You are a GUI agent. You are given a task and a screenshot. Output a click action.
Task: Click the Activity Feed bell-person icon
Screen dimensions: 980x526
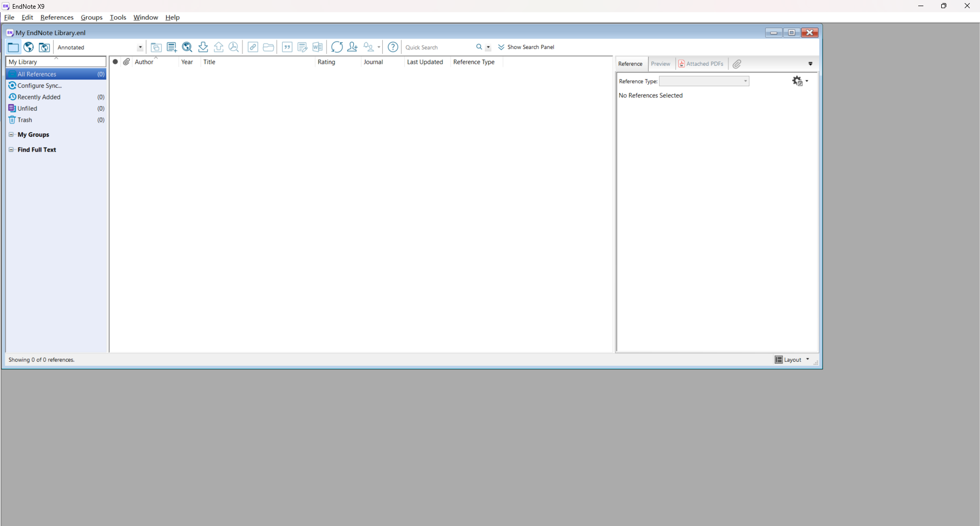click(369, 47)
